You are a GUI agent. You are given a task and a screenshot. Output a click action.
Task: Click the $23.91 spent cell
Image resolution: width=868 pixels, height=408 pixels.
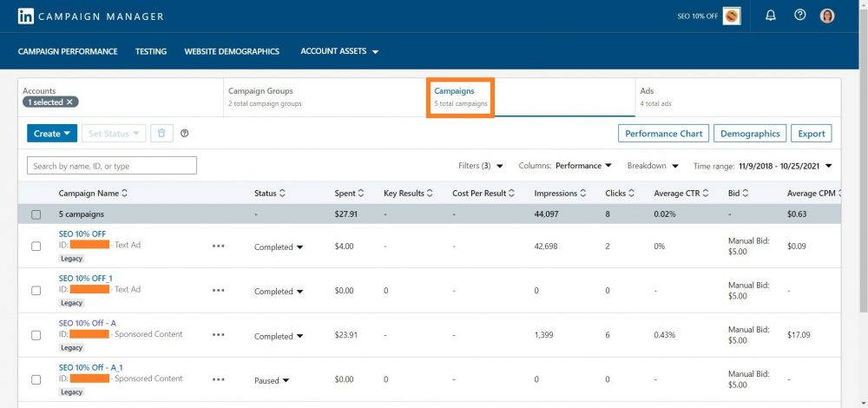click(346, 335)
